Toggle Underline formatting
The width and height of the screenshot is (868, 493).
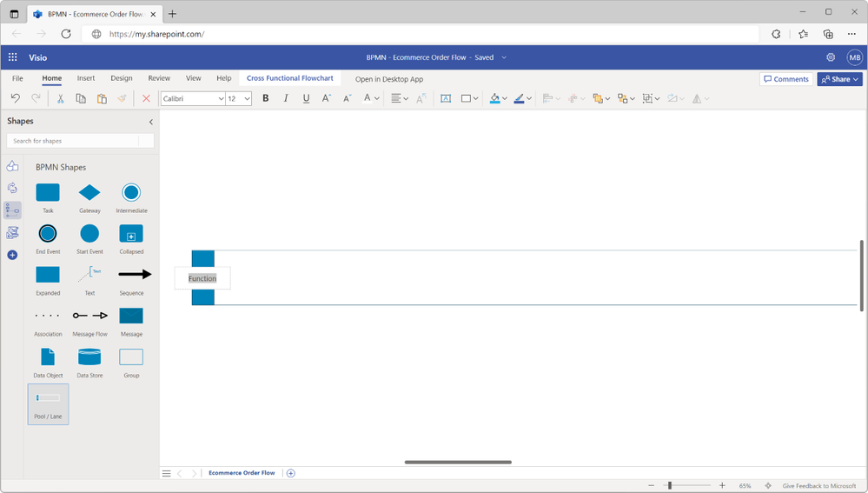(306, 98)
